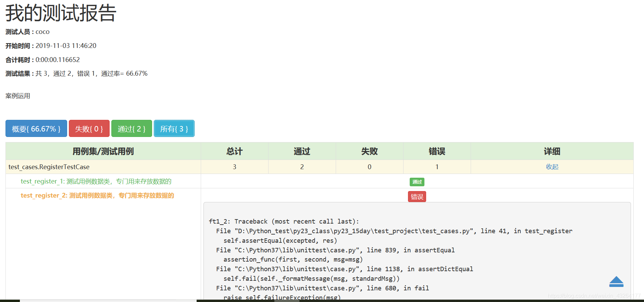This screenshot has height=302, width=644.
Task: Click test_register_2 test case row
Action: pos(97,196)
